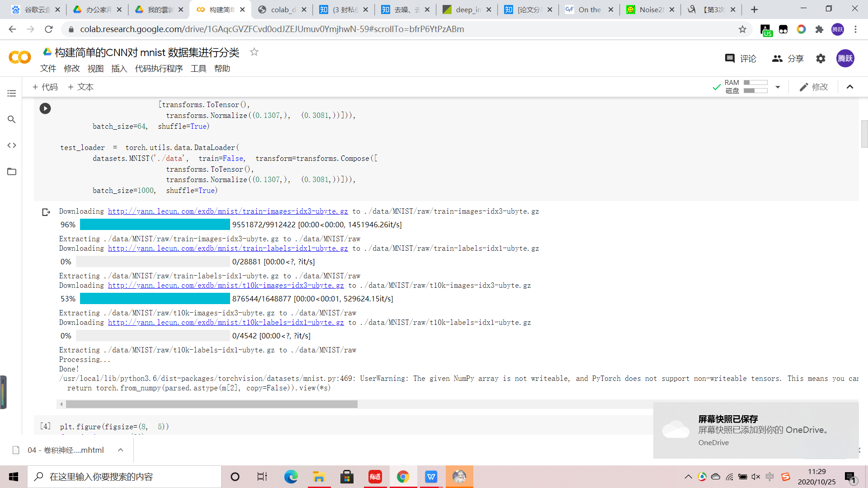Screen dimensions: 868x488
Task: Collapse the header with chevron arrow
Action: tap(850, 87)
